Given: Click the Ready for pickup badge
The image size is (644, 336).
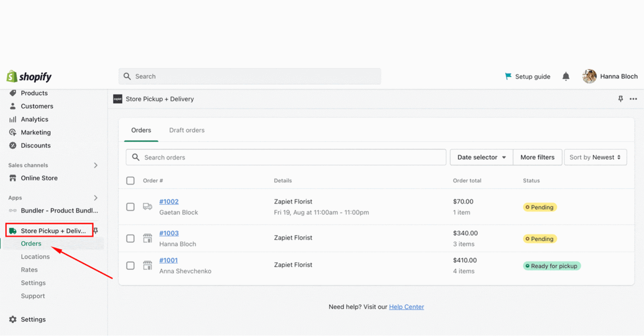Looking at the screenshot, I should tap(552, 266).
